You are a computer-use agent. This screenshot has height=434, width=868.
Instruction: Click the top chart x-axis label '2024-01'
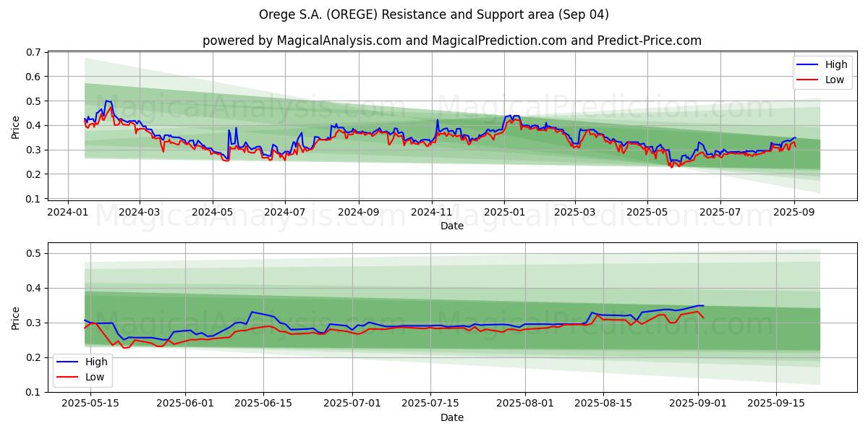pyautogui.click(x=68, y=213)
